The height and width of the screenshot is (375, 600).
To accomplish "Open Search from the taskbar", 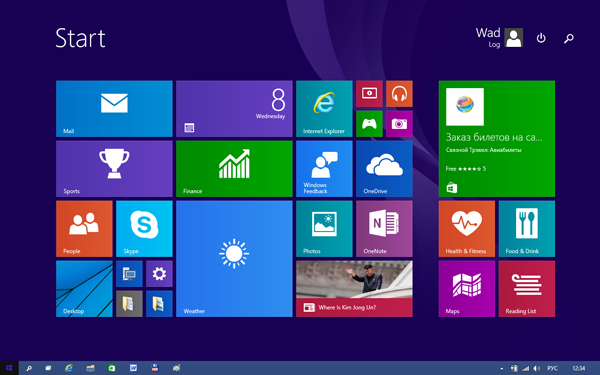I will [29, 368].
